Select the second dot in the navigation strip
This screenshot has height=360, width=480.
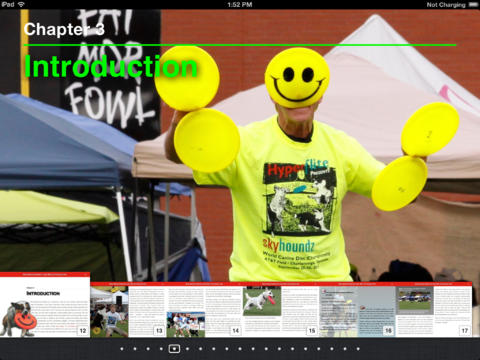tap(135, 349)
